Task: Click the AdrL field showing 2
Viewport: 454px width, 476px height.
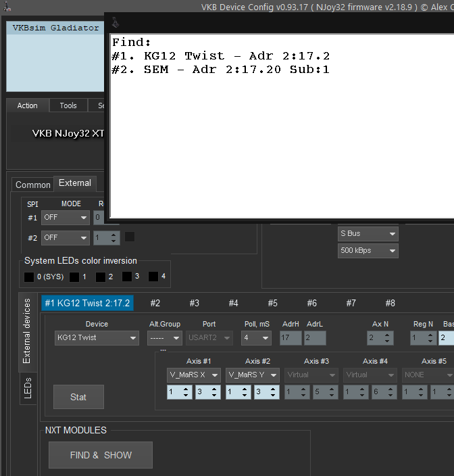Action: pos(315,338)
